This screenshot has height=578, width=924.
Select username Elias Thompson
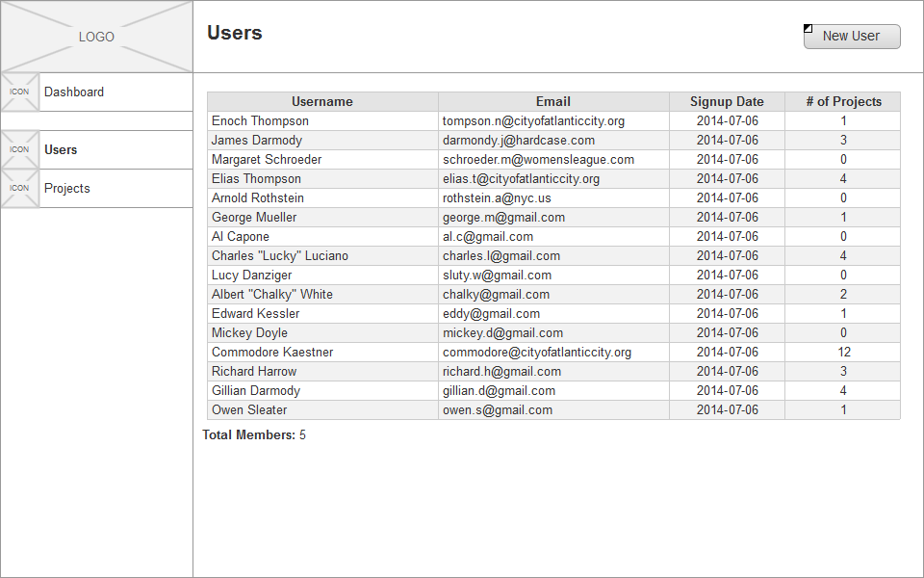(256, 179)
